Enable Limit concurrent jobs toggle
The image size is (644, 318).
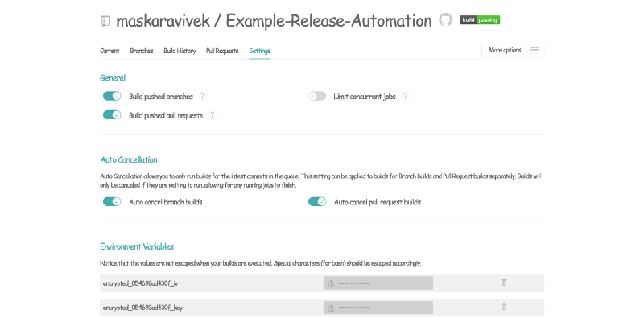(317, 96)
